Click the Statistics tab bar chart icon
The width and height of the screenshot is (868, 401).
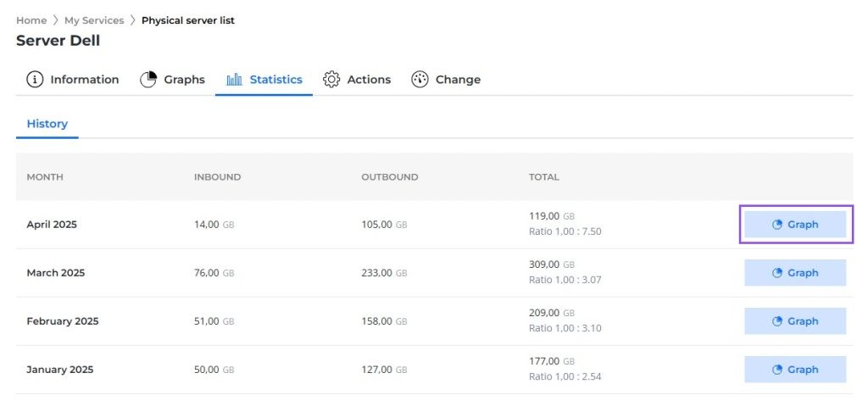click(235, 80)
